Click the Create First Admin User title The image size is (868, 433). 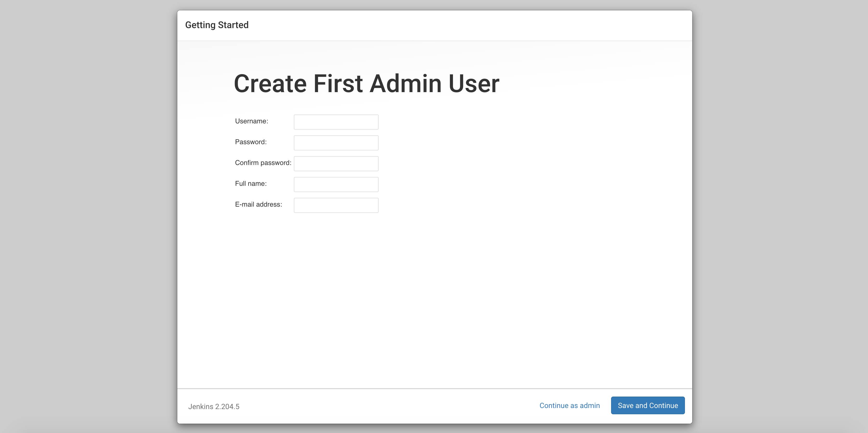(367, 83)
